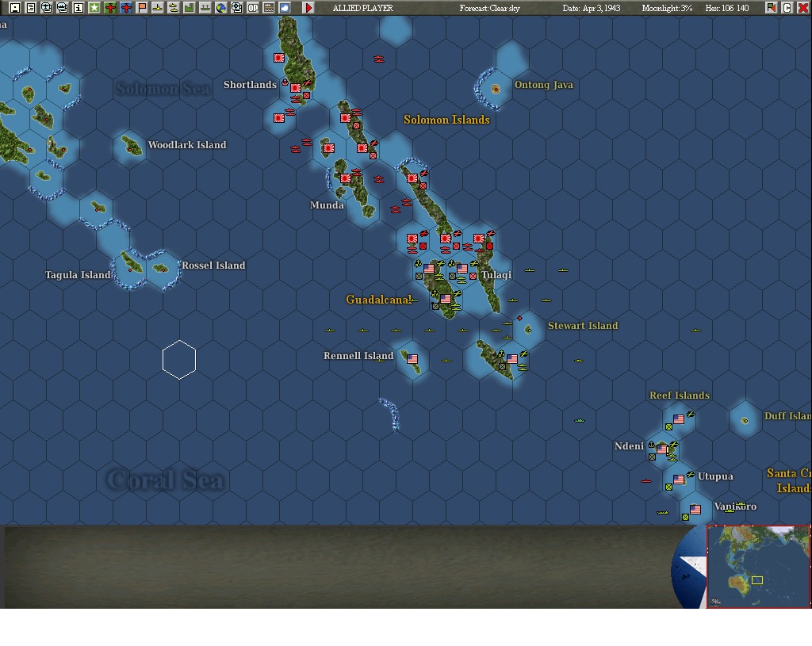
Task: Click the 'Date: Apr 3, 1943' text
Action: click(x=592, y=8)
